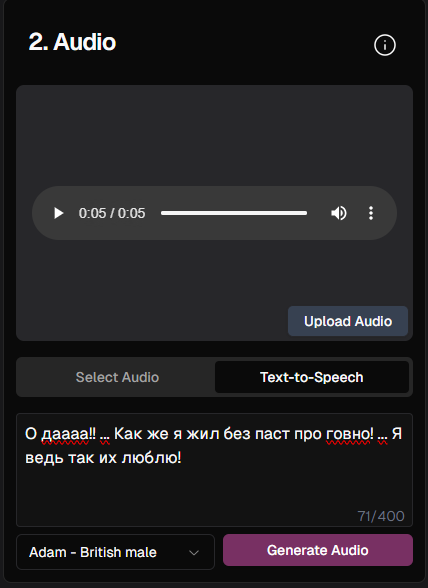
Task: Seek to the start of the audio track
Action: point(162,213)
